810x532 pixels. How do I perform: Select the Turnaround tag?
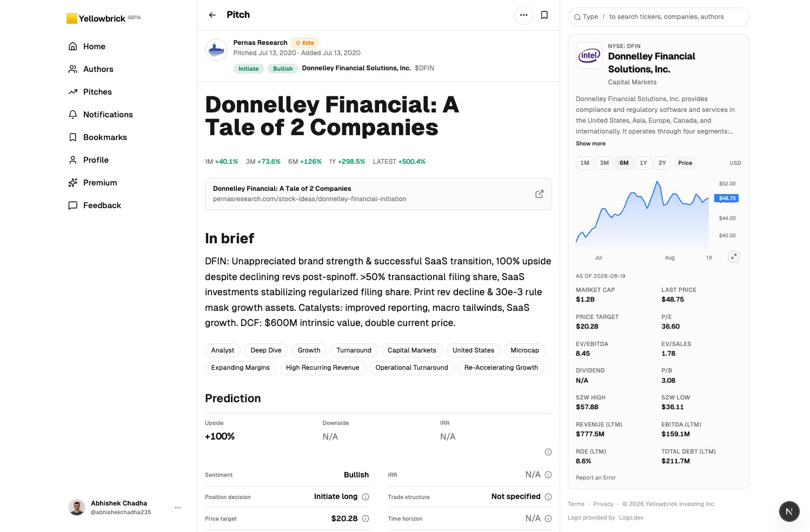pos(354,350)
